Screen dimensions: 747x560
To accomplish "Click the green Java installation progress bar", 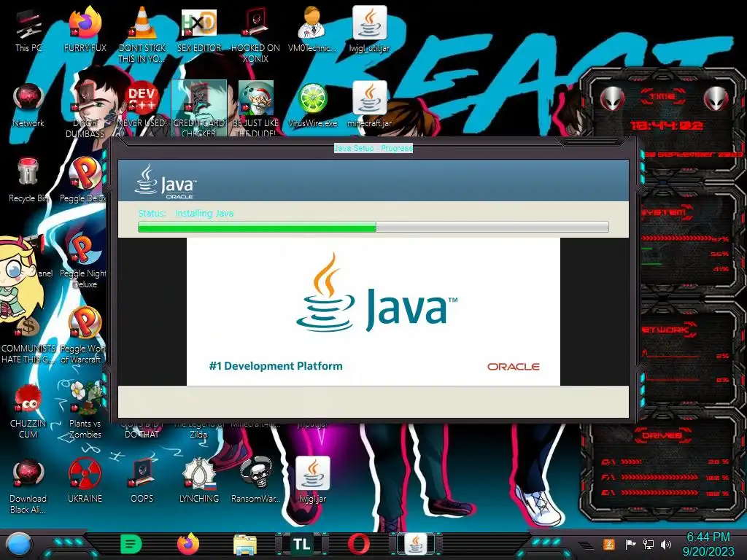I will [373, 227].
